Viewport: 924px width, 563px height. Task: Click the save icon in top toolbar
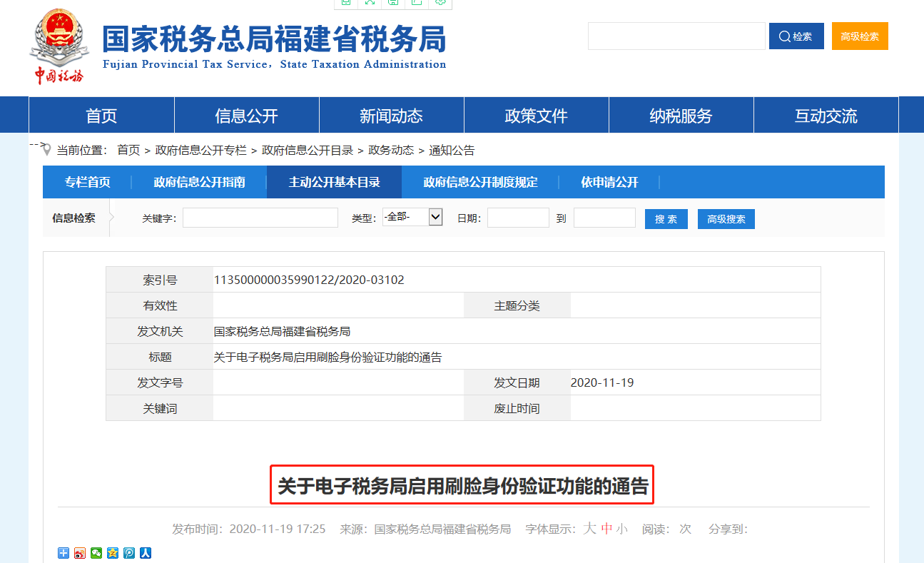tap(393, 3)
